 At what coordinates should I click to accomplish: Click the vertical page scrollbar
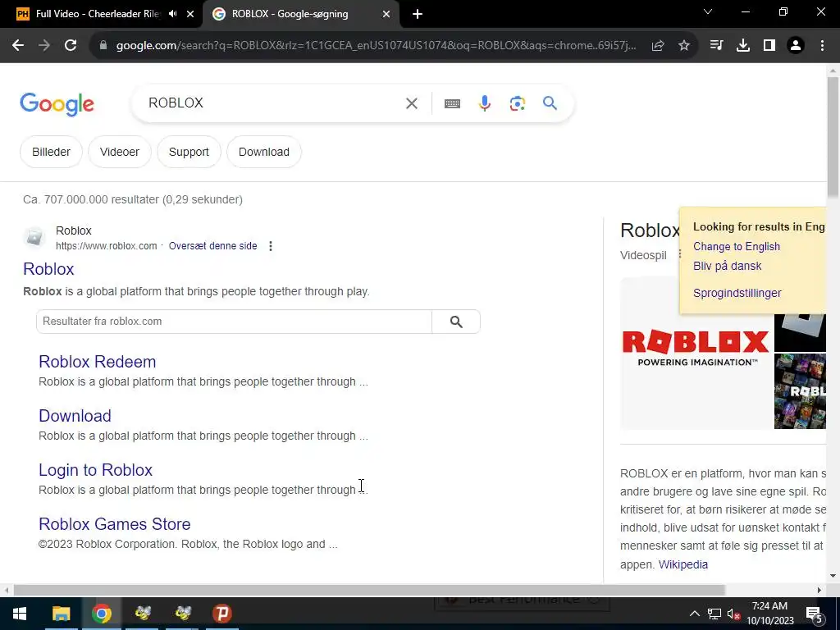pyautogui.click(x=833, y=137)
